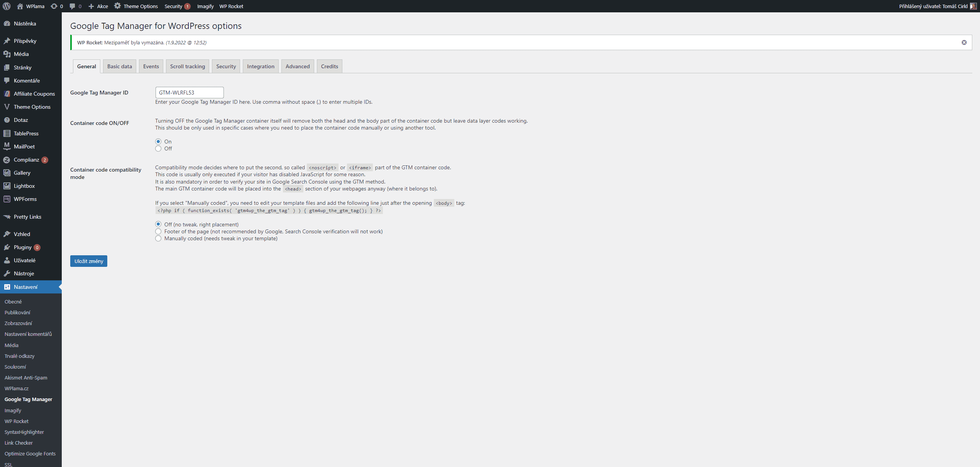This screenshot has width=980, height=467.
Task: Open Nastavení komentářů submenu
Action: (28, 334)
